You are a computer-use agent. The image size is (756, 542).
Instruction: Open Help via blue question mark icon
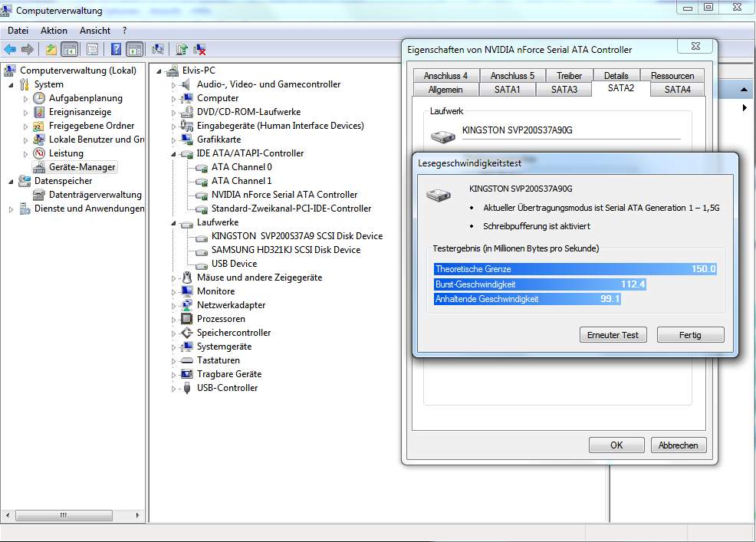point(117,49)
